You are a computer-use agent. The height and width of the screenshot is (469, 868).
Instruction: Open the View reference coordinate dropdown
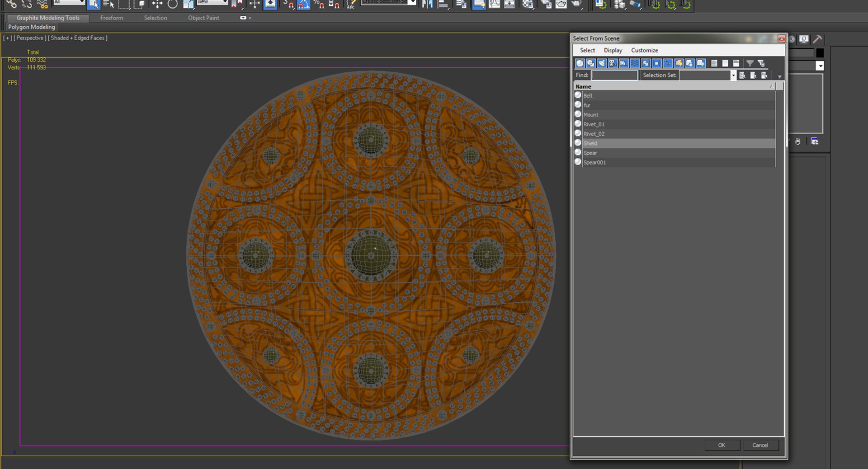pyautogui.click(x=212, y=3)
